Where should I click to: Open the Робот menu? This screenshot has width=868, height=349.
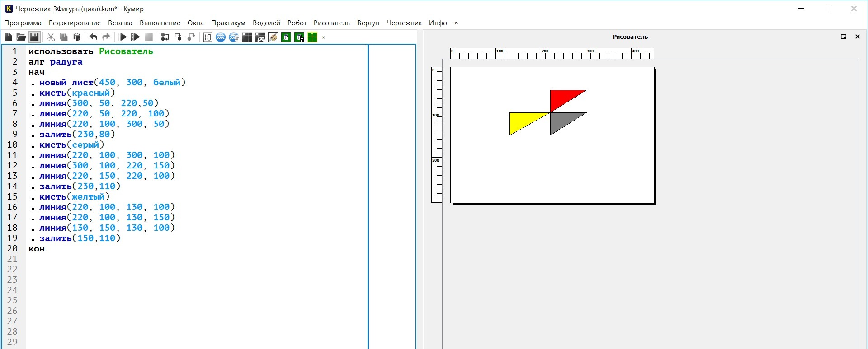[x=297, y=23]
